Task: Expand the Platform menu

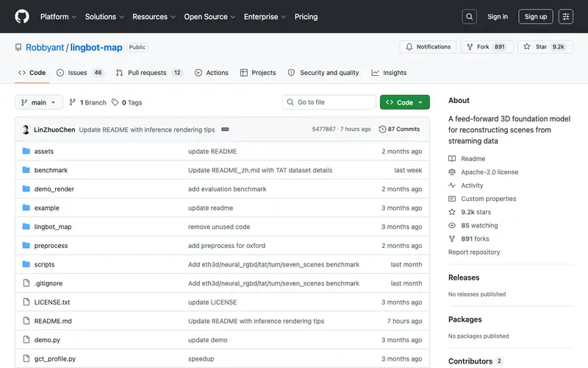Action: click(x=58, y=16)
